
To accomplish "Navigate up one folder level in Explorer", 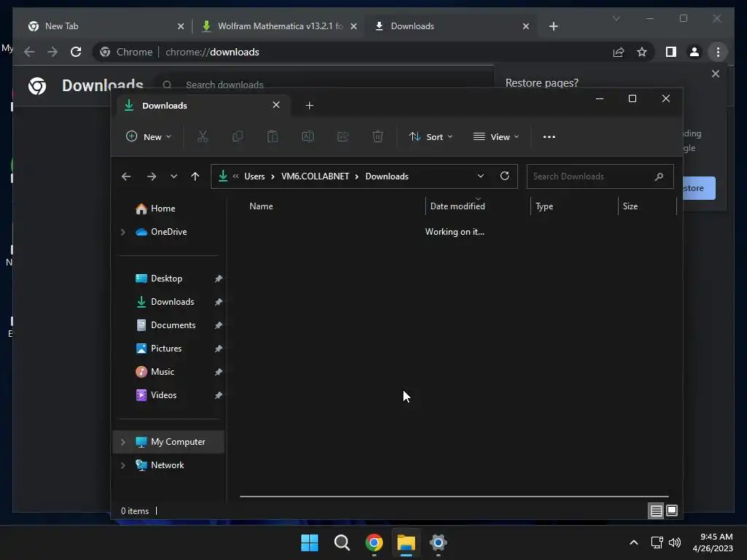I will (195, 176).
